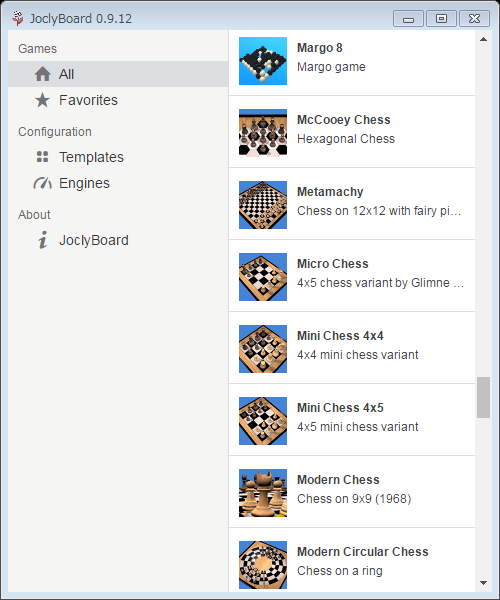
Task: Click the Engines gauge icon
Action: coord(42,183)
